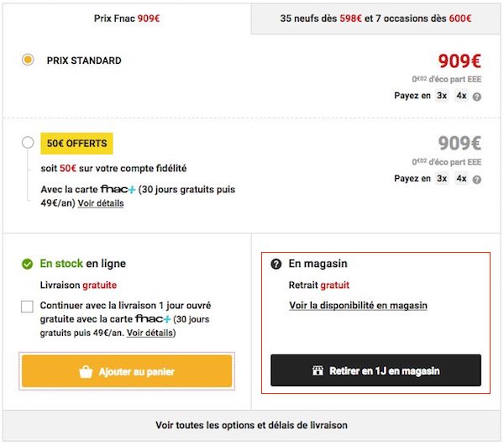Click help icon beside 50€ Offerts payment options
Viewport: 504px width, 446px height.
pos(477,179)
